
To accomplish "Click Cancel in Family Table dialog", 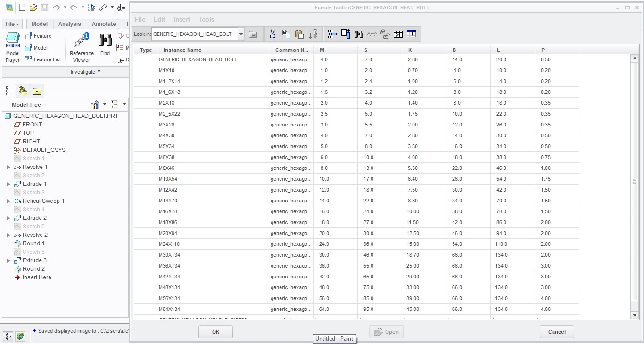I will tap(557, 332).
